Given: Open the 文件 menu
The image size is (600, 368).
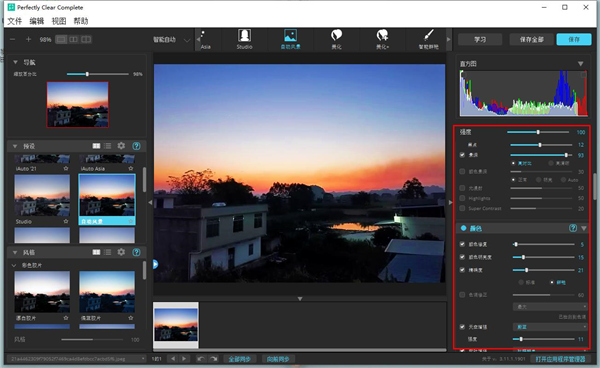Looking at the screenshot, I should point(15,21).
